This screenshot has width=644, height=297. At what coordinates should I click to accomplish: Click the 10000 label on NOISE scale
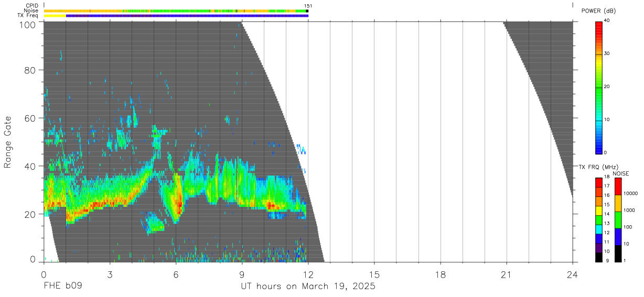tap(630, 193)
